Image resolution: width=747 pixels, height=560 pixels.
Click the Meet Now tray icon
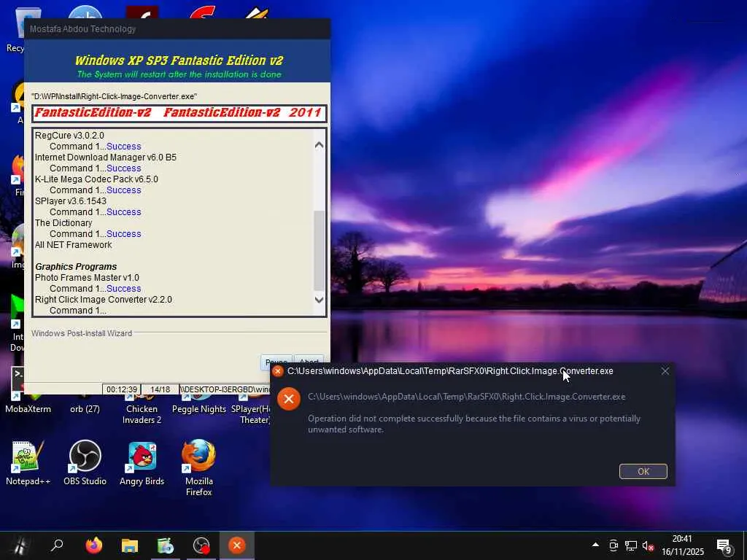(614, 545)
